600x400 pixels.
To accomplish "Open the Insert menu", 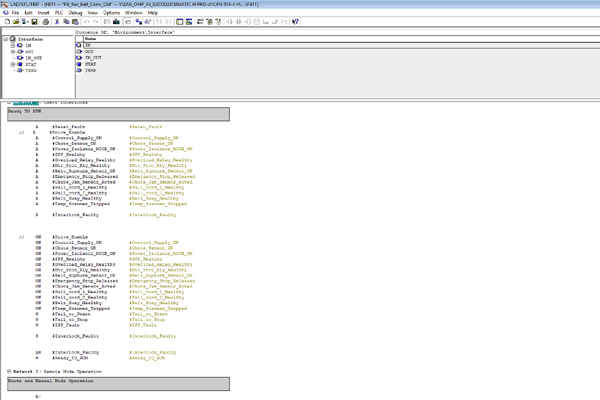I will click(43, 13).
